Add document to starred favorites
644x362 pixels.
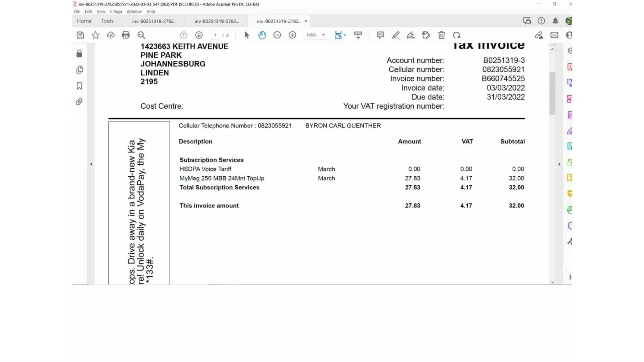coord(95,35)
